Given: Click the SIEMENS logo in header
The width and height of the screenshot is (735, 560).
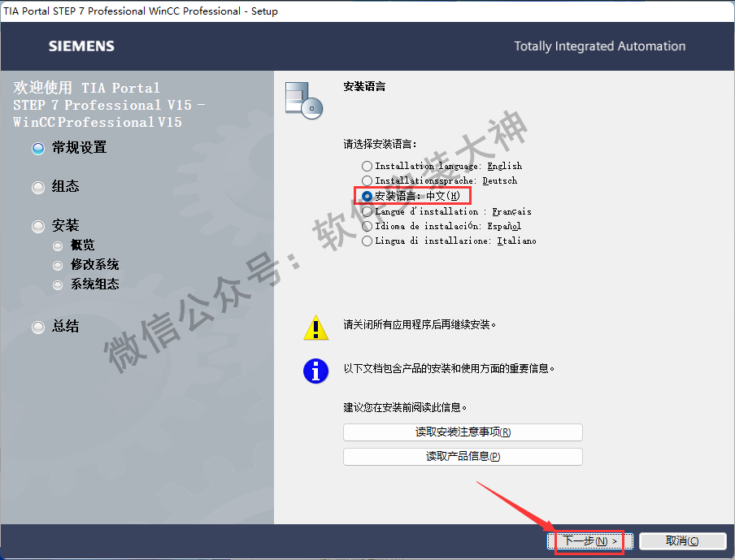Looking at the screenshot, I should [x=81, y=46].
